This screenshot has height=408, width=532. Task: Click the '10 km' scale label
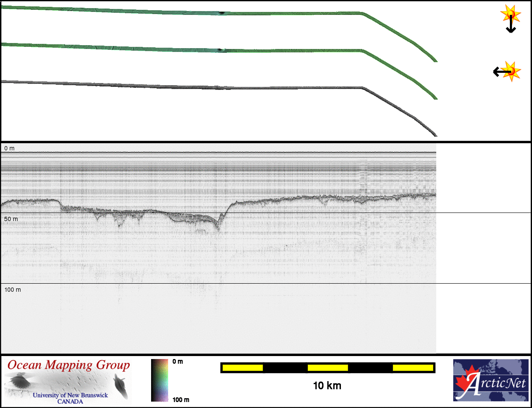(327, 386)
